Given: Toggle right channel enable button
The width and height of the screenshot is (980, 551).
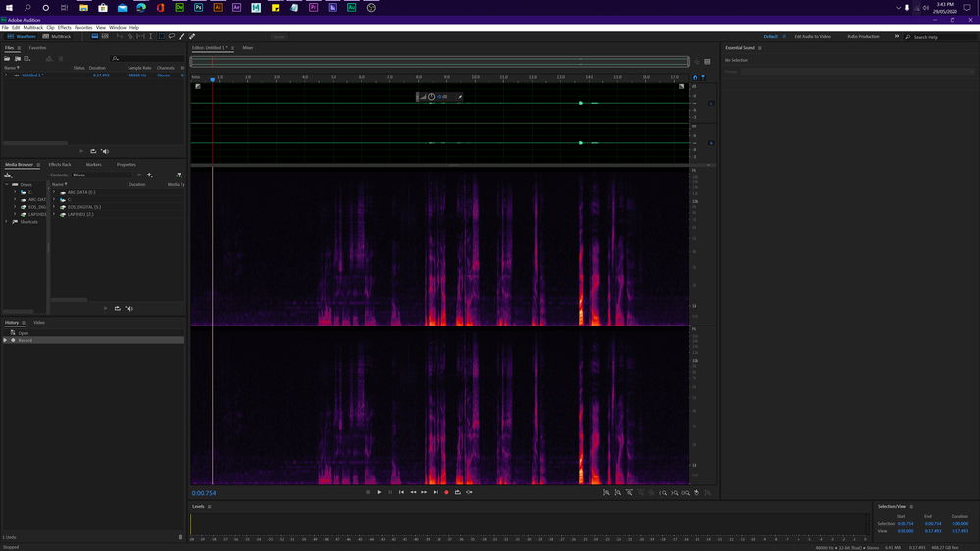Looking at the screenshot, I should point(711,143).
